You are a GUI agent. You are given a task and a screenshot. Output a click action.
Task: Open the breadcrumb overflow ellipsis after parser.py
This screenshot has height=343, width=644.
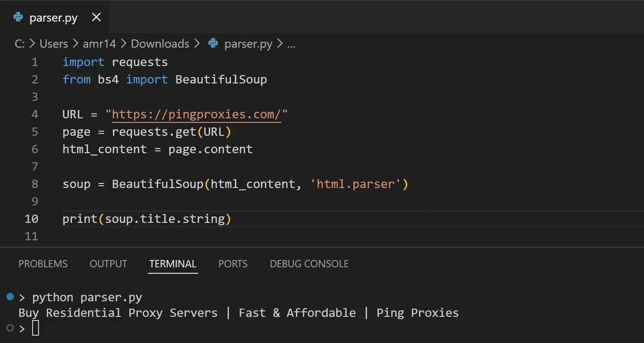[x=291, y=44]
